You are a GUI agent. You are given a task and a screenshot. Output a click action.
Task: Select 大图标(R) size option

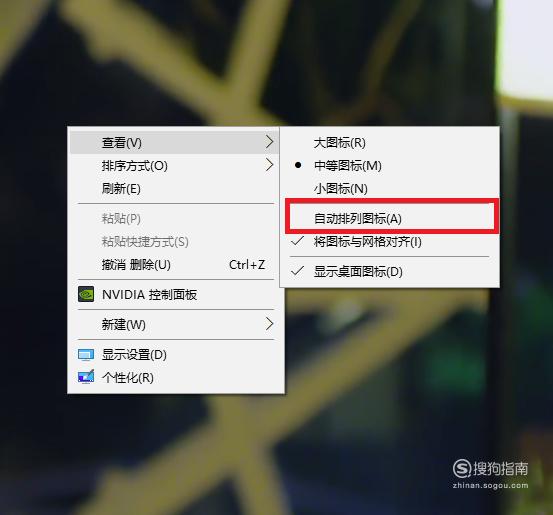(389, 143)
